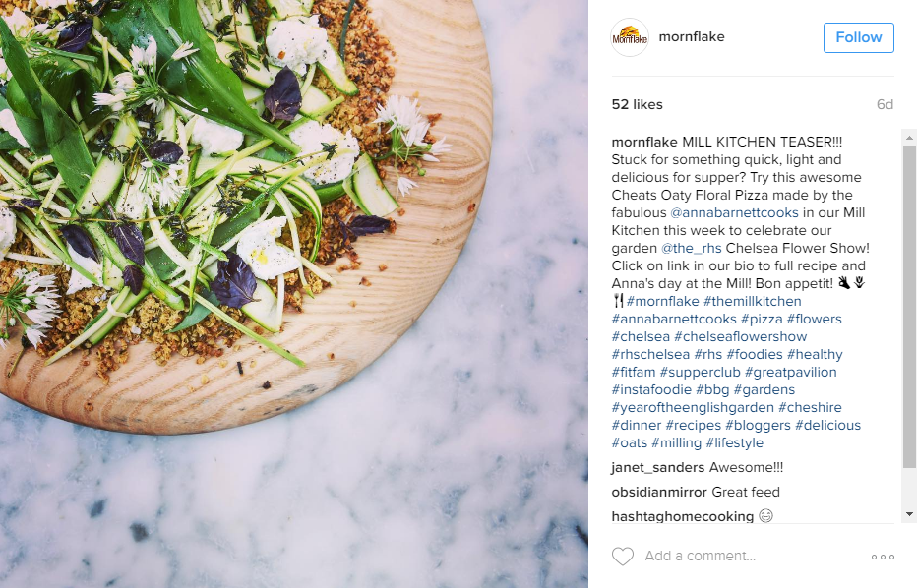Open mornflake username in header
917x588 pixels.
pos(692,36)
